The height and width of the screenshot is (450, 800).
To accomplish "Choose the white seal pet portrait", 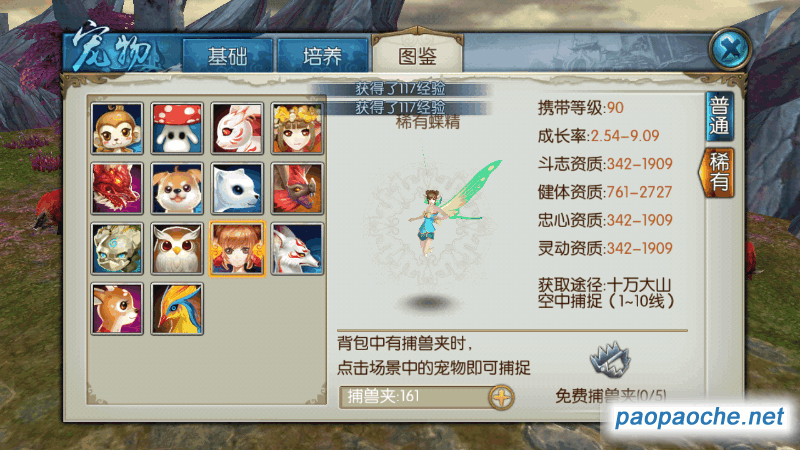I will coord(237,188).
